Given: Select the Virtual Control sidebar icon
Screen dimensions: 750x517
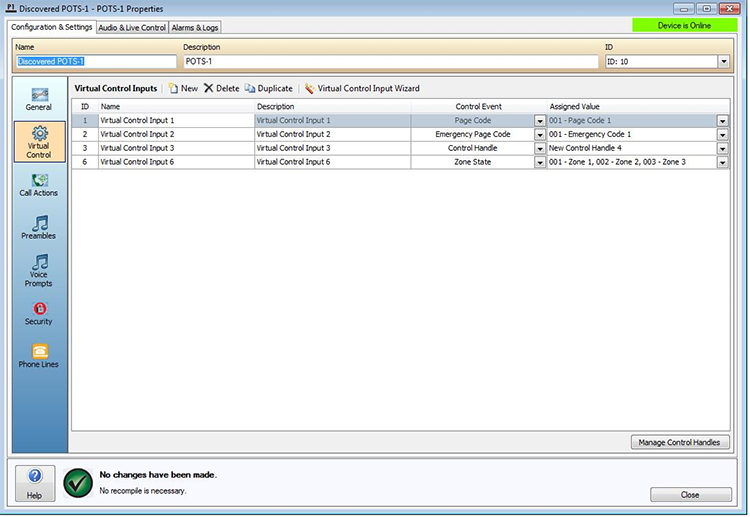Looking at the screenshot, I should point(39,141).
